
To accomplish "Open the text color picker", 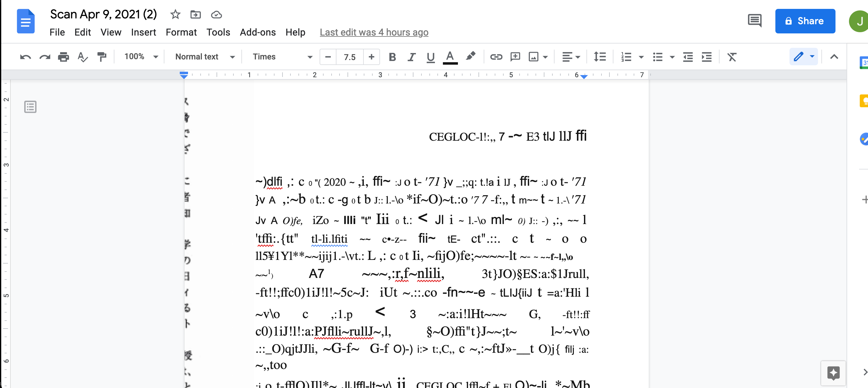I will tap(450, 57).
